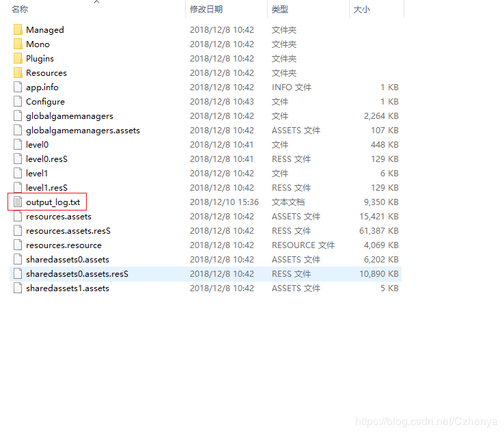Click the Plugins folder icon
This screenshot has width=504, height=434.
tap(18, 58)
